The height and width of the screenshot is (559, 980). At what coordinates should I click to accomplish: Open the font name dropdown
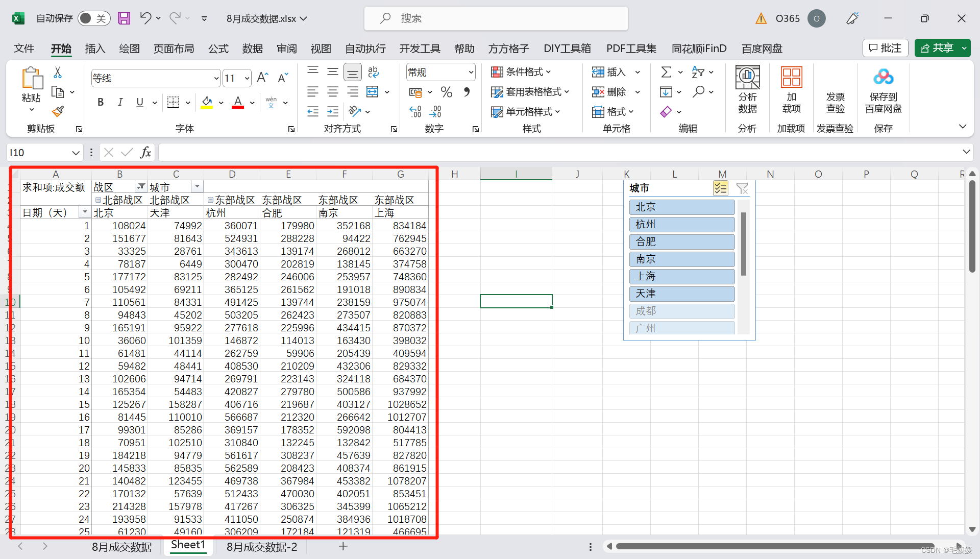click(x=216, y=78)
